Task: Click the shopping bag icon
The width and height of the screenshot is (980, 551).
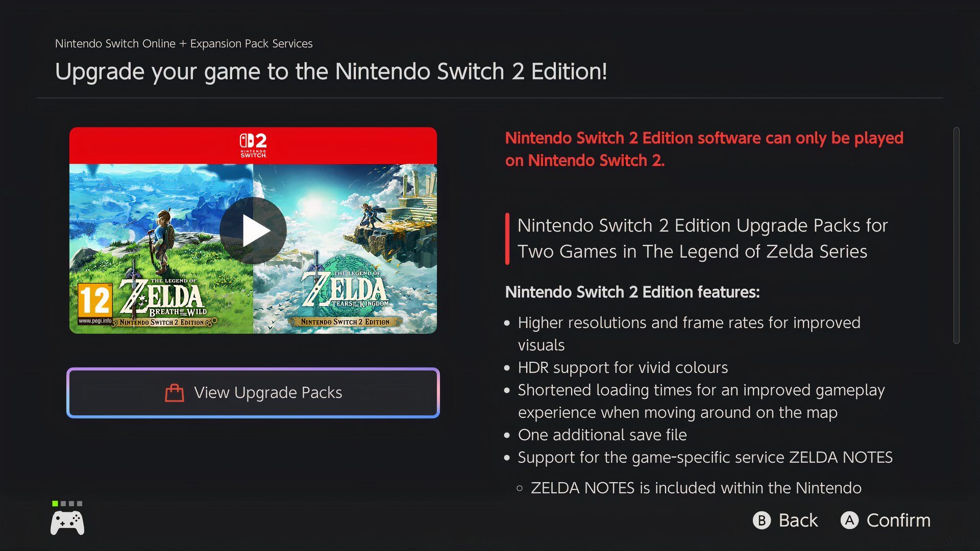Action: pyautogui.click(x=175, y=393)
